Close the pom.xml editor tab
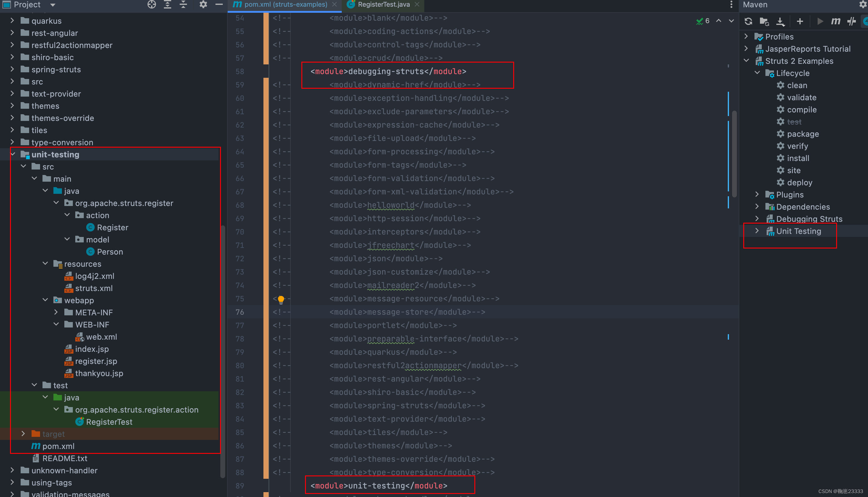Image resolution: width=868 pixels, height=497 pixels. [334, 5]
